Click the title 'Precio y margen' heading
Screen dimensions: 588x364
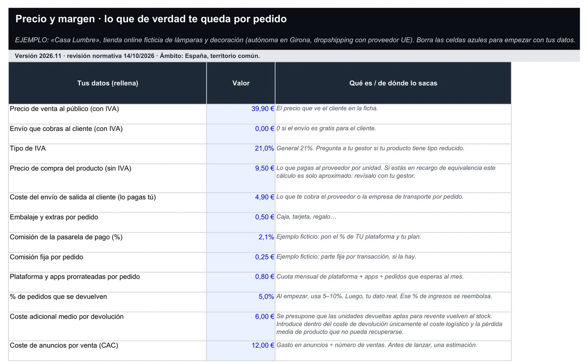[x=151, y=19]
